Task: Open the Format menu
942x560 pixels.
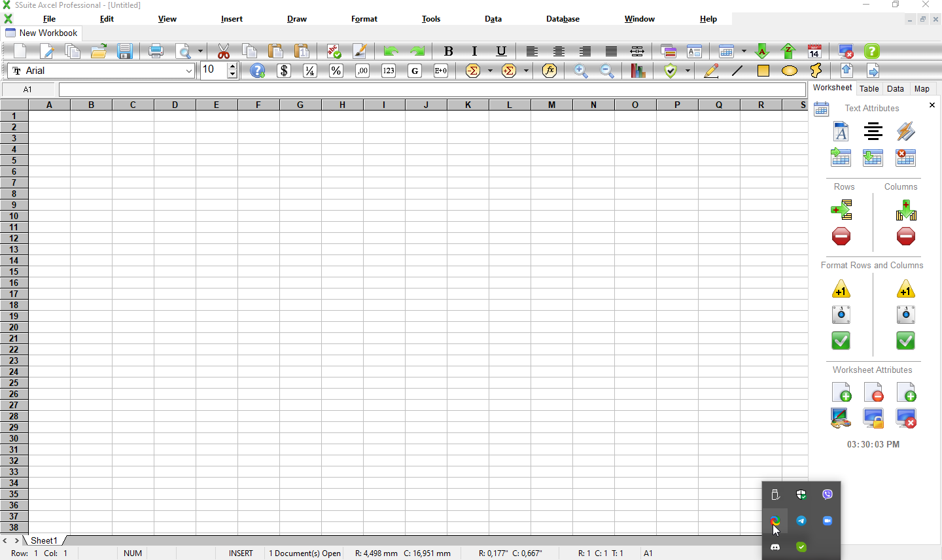Action: pos(364,19)
